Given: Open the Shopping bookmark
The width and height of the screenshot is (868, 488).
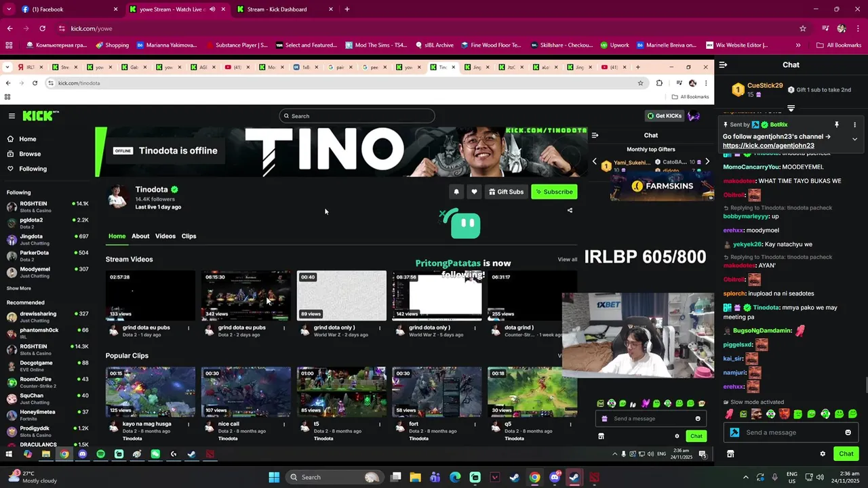Looking at the screenshot, I should tap(112, 45).
